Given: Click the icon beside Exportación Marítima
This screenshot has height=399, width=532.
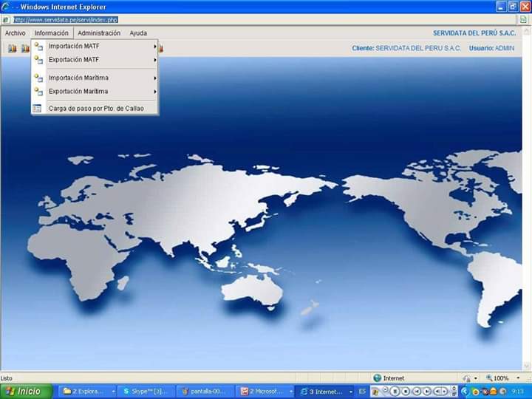Looking at the screenshot, I should [38, 92].
